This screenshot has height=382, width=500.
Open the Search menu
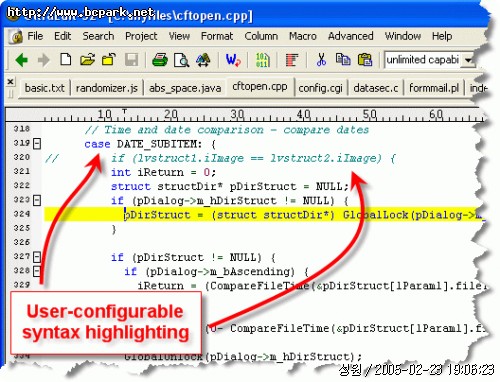click(98, 36)
